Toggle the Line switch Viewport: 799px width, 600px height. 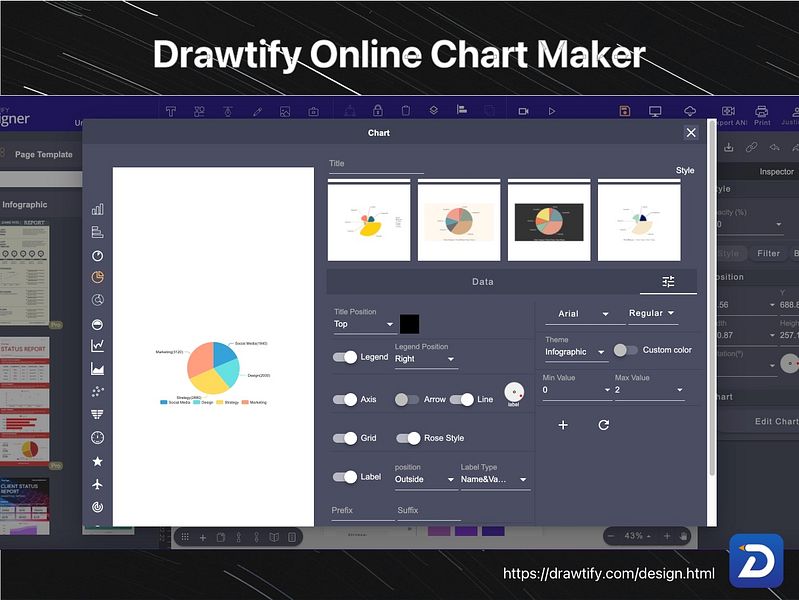tap(462, 400)
